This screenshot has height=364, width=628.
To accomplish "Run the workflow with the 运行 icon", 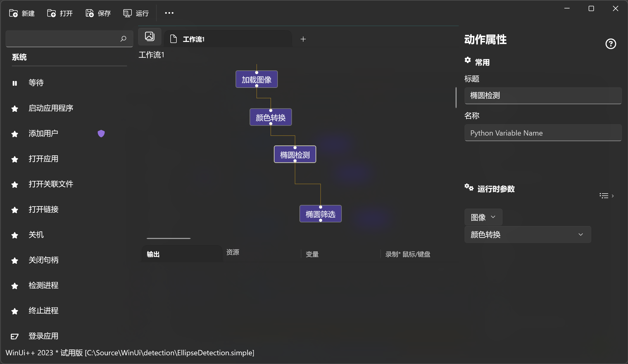I will (x=127, y=13).
